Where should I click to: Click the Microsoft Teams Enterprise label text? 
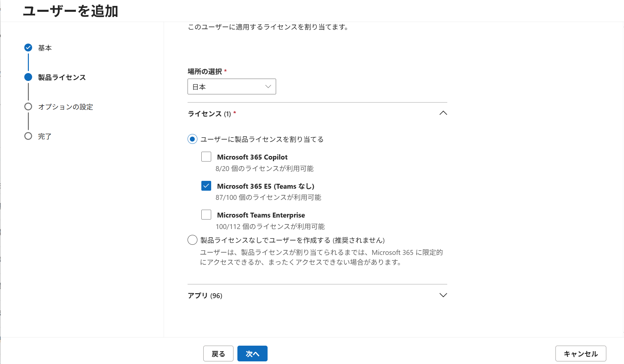pos(261,215)
